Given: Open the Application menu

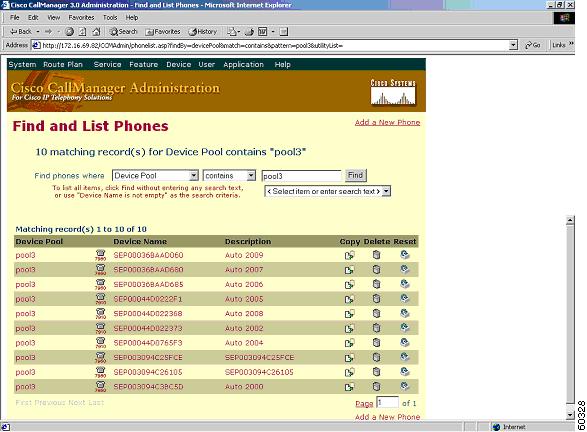Looking at the screenshot, I should (243, 64).
